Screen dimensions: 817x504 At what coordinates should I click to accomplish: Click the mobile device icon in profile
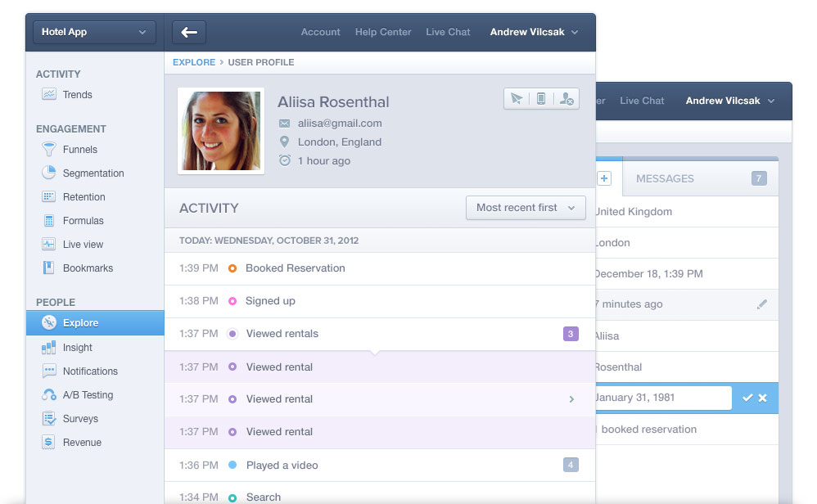[540, 98]
